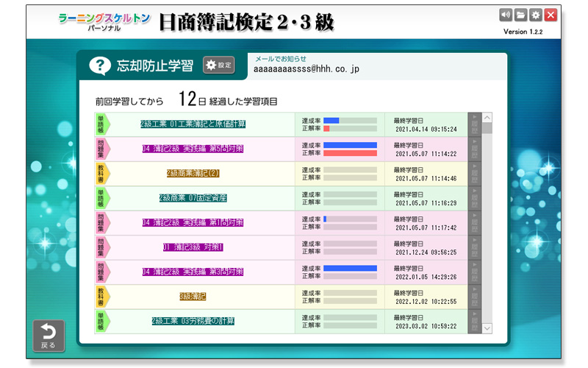588x368 pixels.
Task: Close the application with red X
Action: (551, 15)
